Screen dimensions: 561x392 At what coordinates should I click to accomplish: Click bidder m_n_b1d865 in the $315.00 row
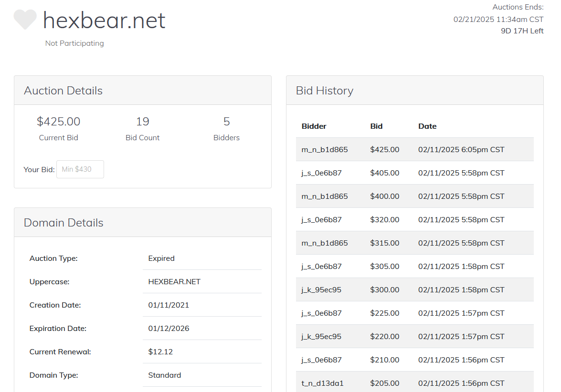pyautogui.click(x=325, y=243)
